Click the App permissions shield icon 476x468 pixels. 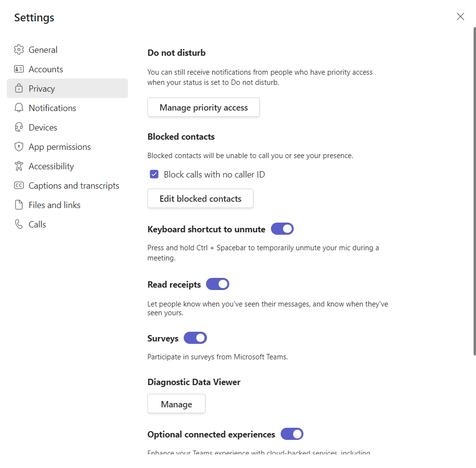click(x=19, y=146)
